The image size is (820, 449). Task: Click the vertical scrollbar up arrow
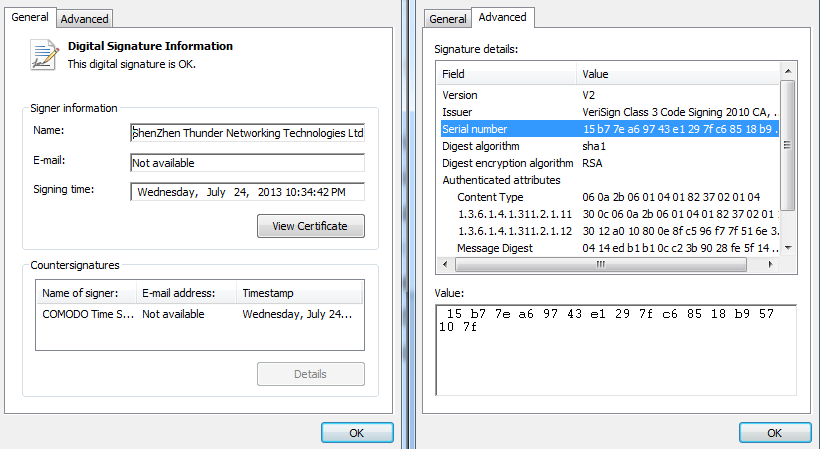tap(788, 71)
